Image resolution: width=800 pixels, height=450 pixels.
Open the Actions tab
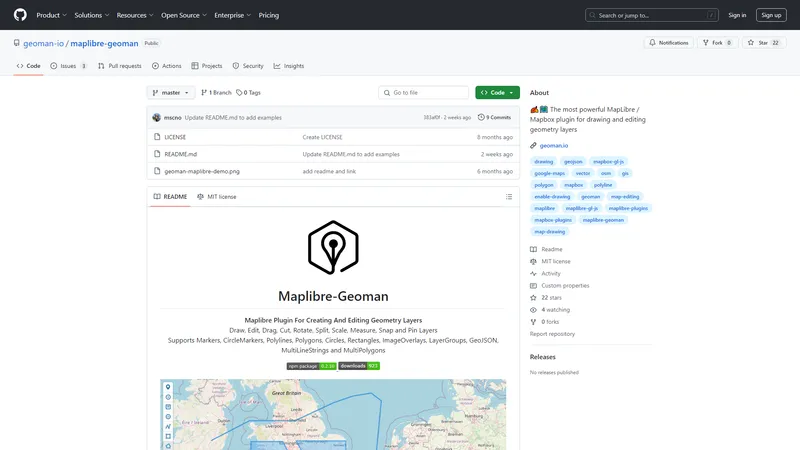click(167, 66)
